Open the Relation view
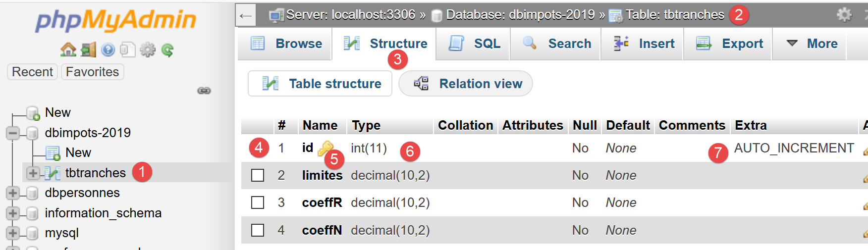Image resolution: width=868 pixels, height=250 pixels. [466, 84]
